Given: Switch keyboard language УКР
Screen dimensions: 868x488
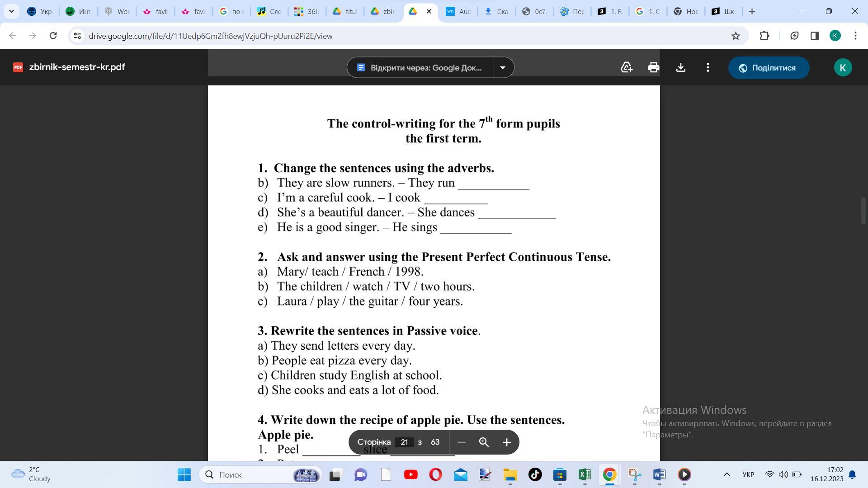Looking at the screenshot, I should [748, 474].
